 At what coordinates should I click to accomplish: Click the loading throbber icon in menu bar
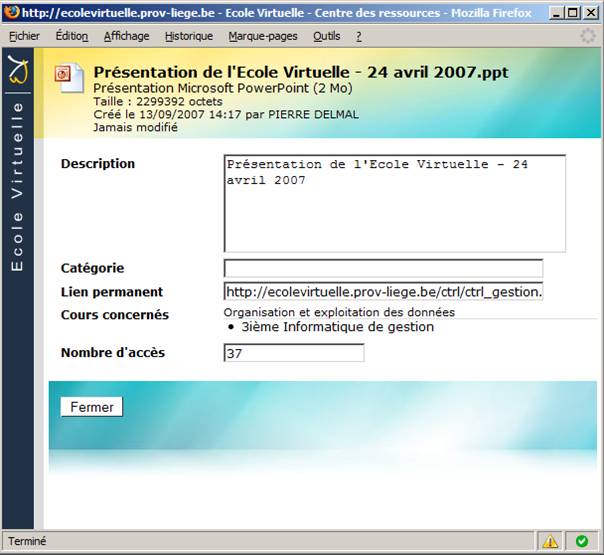coord(589,35)
